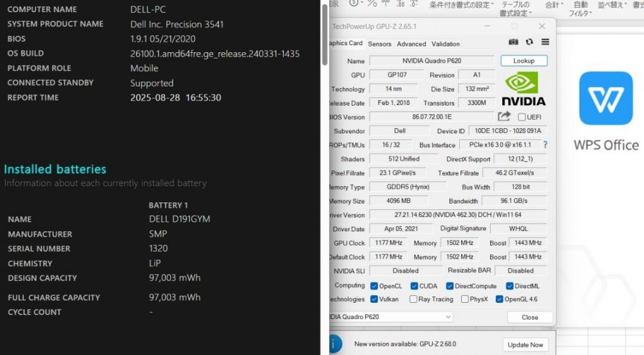This screenshot has width=644, height=355.
Task: Click the chemistry value LiP
Action: tap(155, 263)
